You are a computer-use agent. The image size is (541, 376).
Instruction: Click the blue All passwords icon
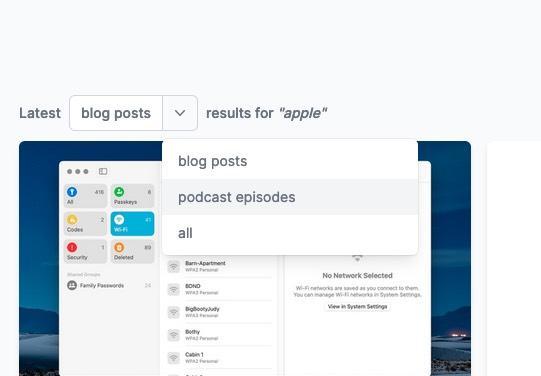coord(72,192)
